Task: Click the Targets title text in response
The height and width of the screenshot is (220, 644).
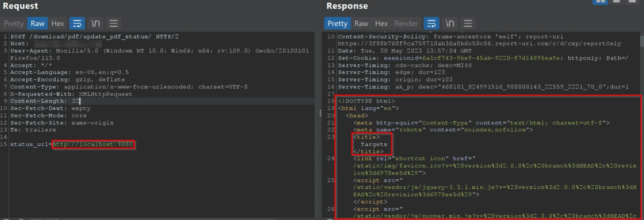Action: (x=374, y=144)
